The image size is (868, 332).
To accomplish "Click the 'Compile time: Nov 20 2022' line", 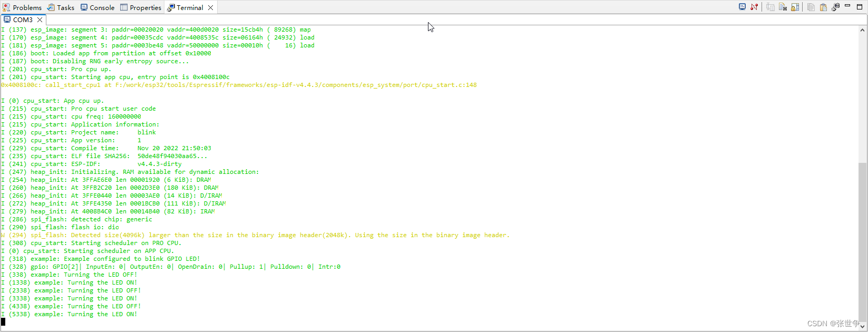I will [x=106, y=148].
